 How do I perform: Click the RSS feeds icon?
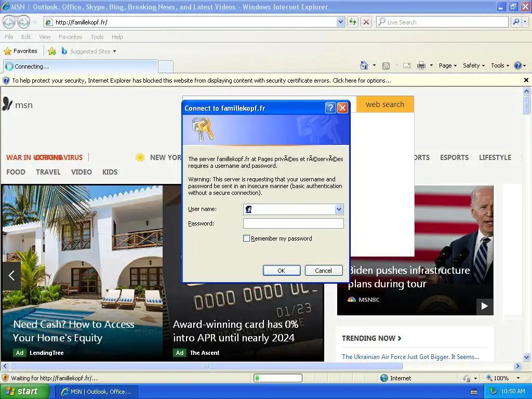pos(386,66)
